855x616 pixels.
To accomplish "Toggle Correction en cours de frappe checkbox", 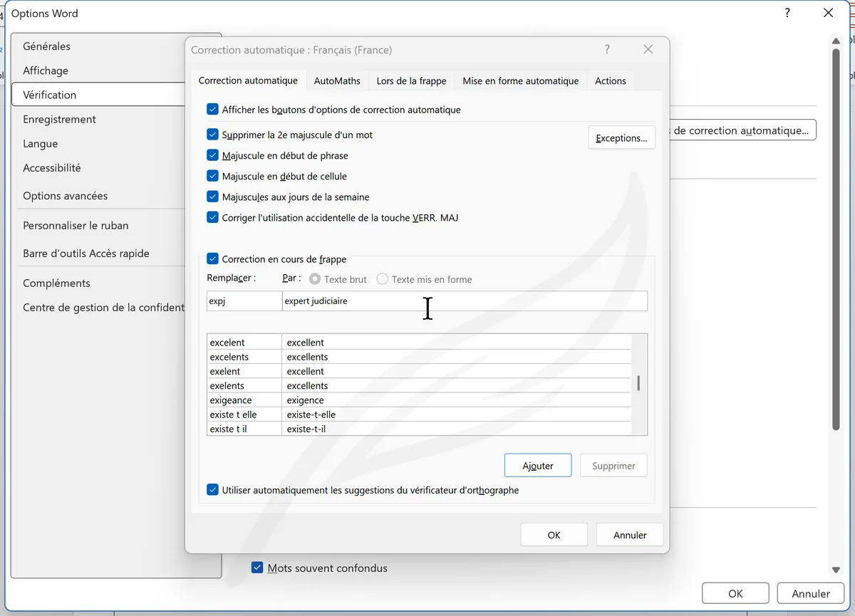I will tap(212, 259).
